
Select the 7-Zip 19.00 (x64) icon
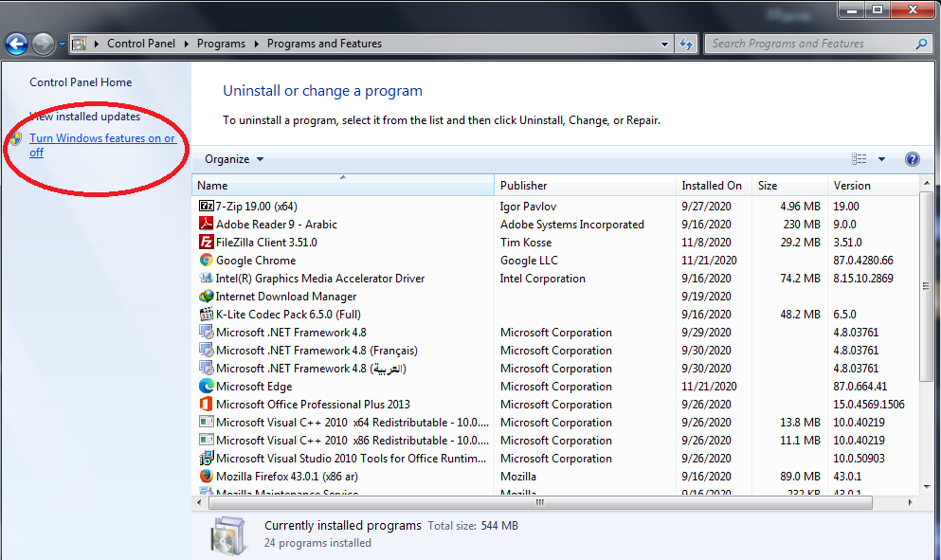(x=206, y=206)
